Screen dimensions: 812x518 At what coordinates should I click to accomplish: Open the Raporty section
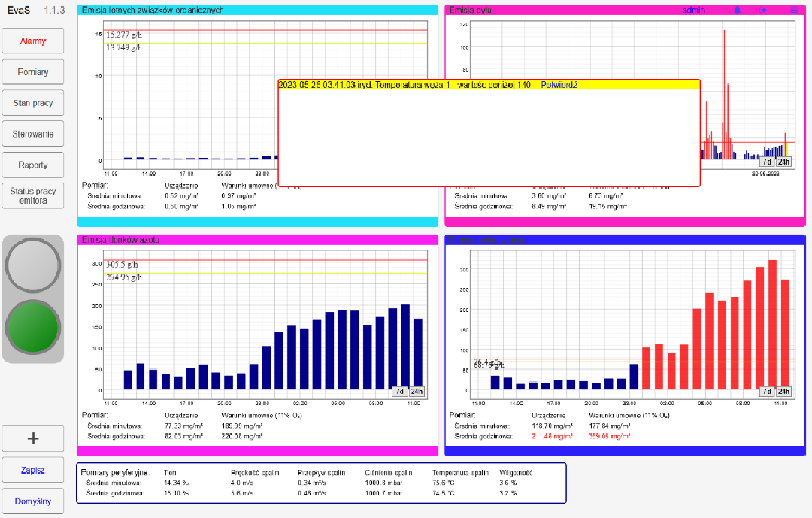pyautogui.click(x=33, y=165)
